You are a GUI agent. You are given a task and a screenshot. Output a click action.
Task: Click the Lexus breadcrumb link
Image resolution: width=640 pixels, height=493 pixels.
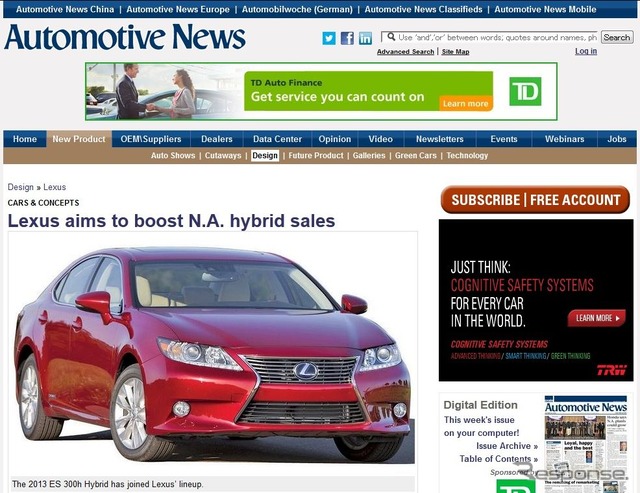[55, 187]
